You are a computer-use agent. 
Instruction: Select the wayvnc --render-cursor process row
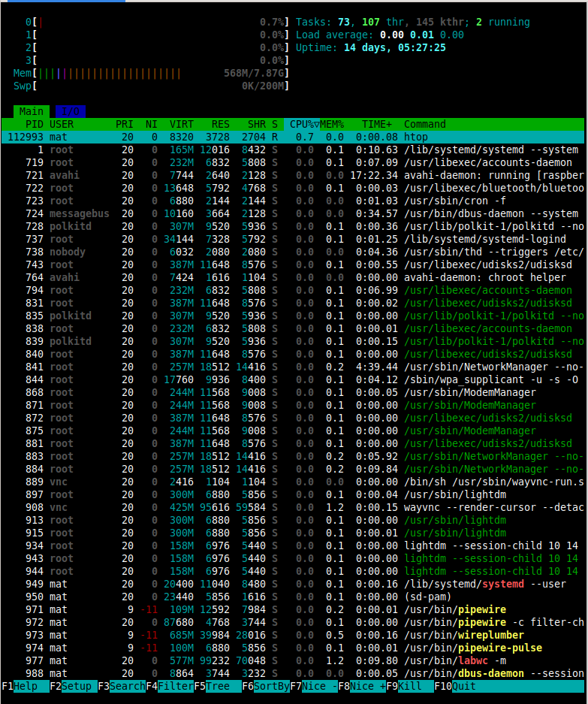click(x=293, y=508)
